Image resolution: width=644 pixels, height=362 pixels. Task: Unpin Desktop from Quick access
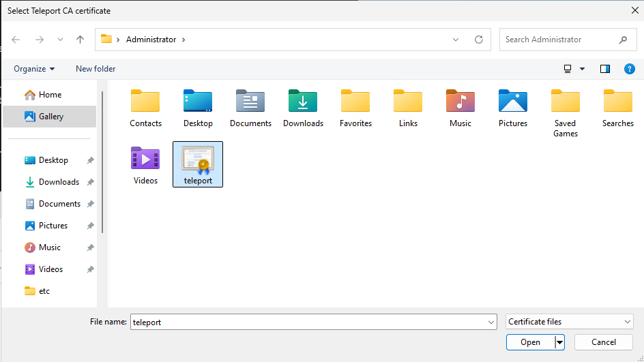pos(90,160)
